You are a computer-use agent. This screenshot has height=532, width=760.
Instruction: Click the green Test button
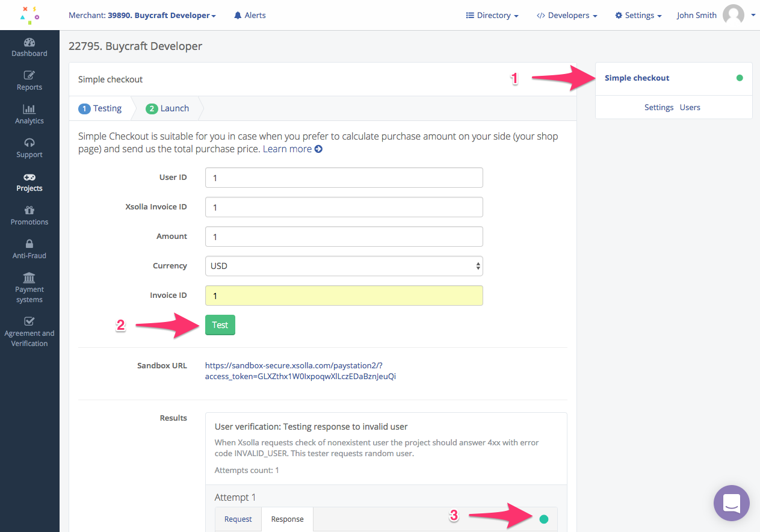point(220,325)
